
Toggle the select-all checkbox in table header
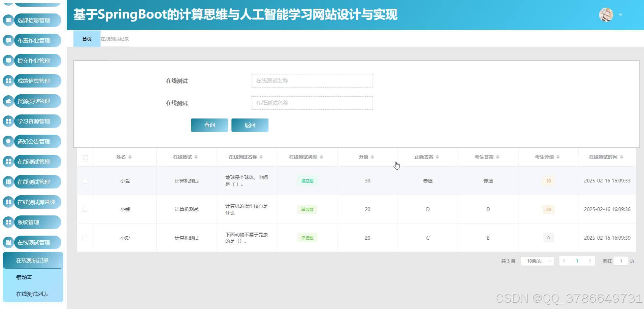pos(85,157)
